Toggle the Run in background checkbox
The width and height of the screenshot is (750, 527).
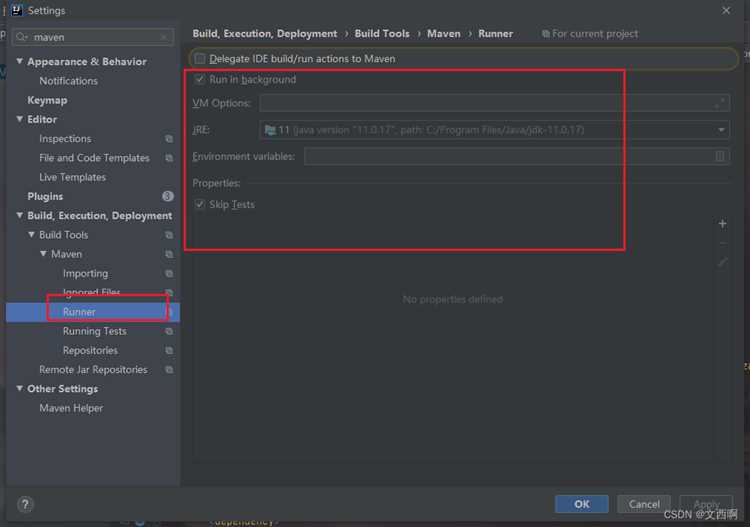point(200,79)
